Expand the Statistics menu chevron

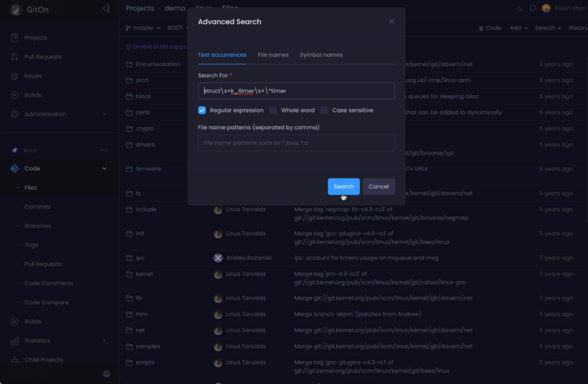point(105,340)
